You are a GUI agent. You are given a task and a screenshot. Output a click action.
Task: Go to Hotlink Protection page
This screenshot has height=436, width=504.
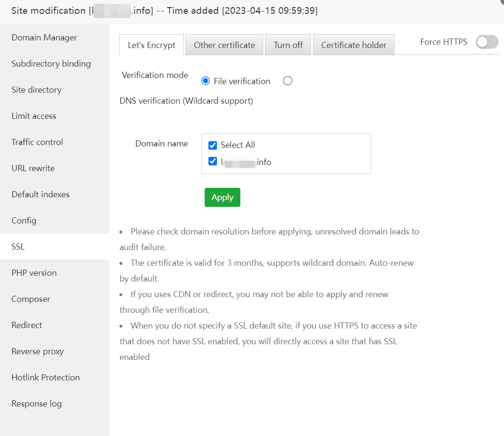coord(46,378)
